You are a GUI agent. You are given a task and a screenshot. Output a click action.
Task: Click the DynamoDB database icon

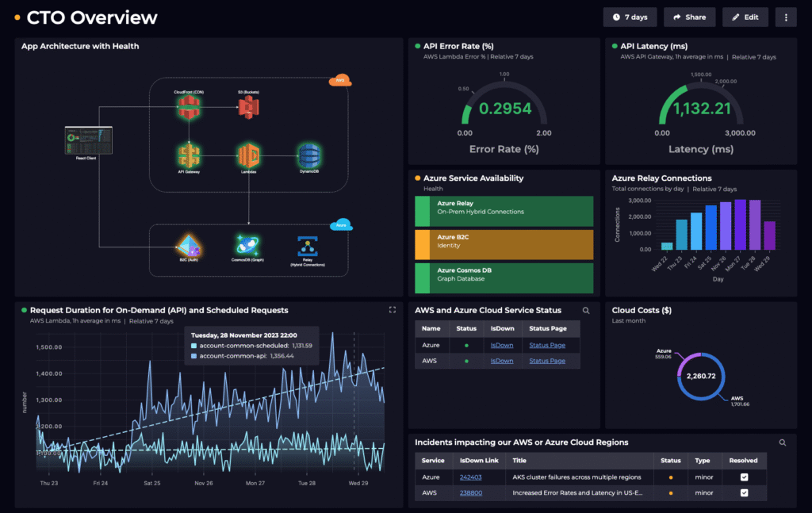(x=308, y=154)
